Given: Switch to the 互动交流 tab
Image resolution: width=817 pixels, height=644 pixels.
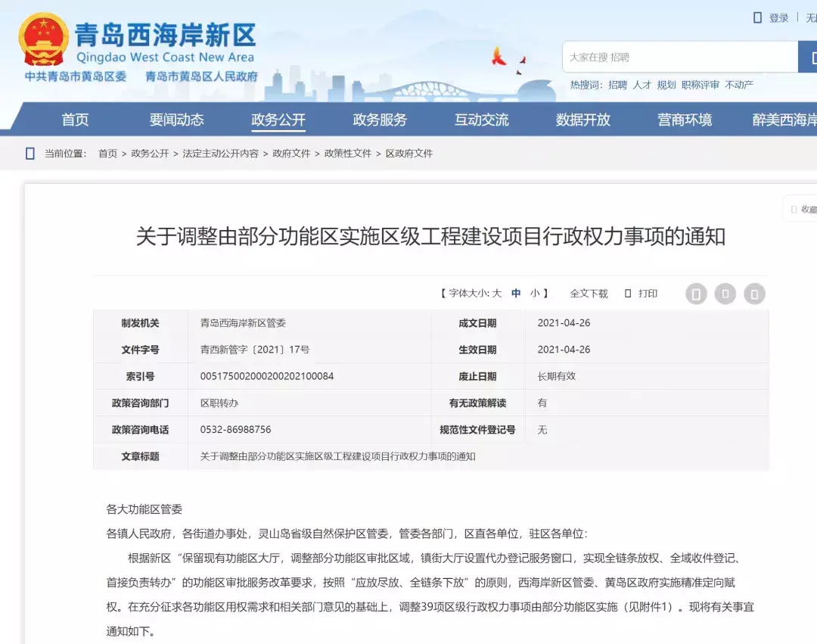Looking at the screenshot, I should pos(481,120).
